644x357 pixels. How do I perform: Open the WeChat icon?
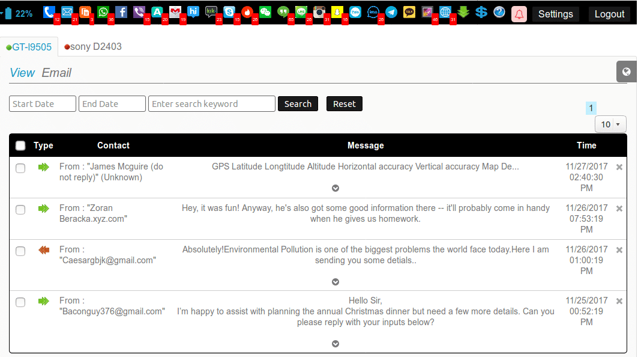click(x=265, y=12)
